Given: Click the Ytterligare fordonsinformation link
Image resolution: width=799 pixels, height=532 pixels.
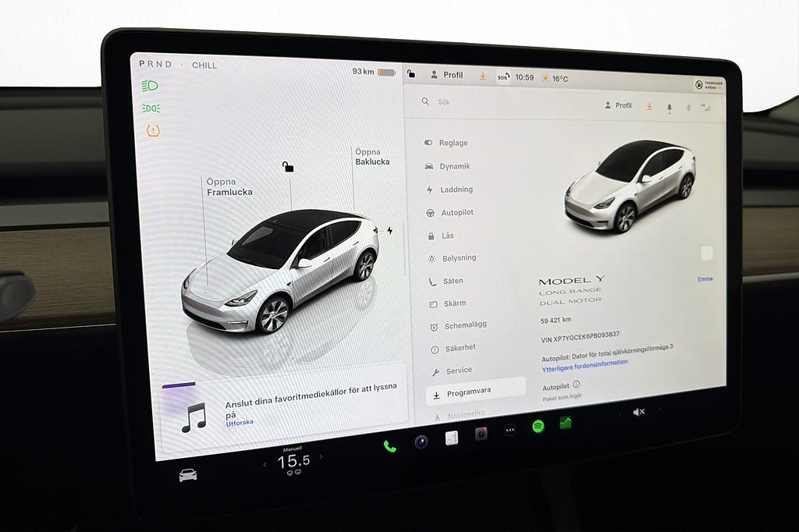Looking at the screenshot, I should pos(584,363).
